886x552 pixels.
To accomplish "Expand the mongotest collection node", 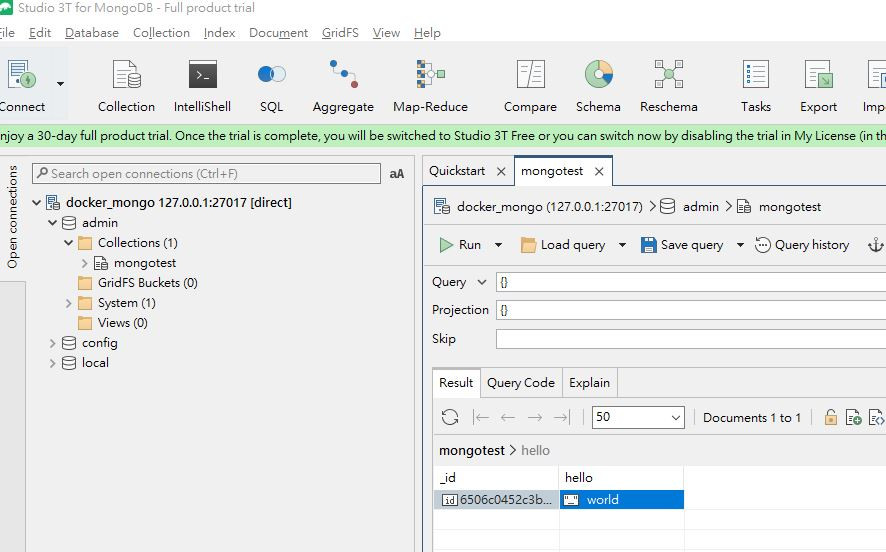I will pyautogui.click(x=84, y=263).
